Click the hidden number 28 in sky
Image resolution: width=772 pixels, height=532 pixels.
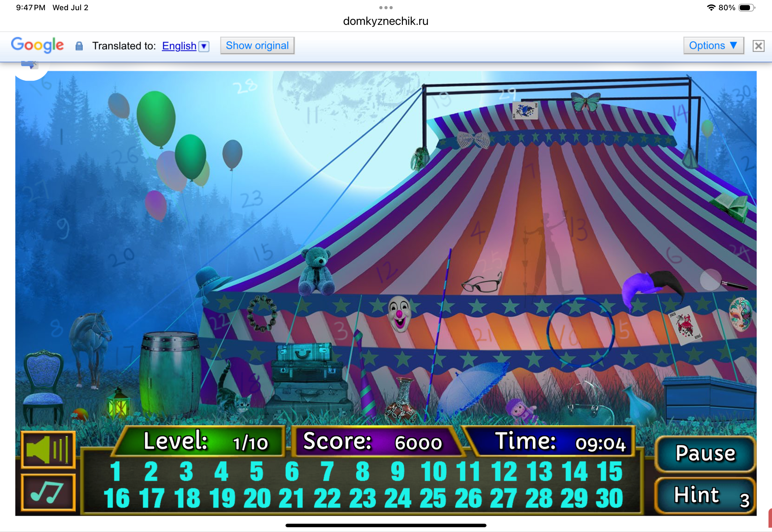click(245, 87)
